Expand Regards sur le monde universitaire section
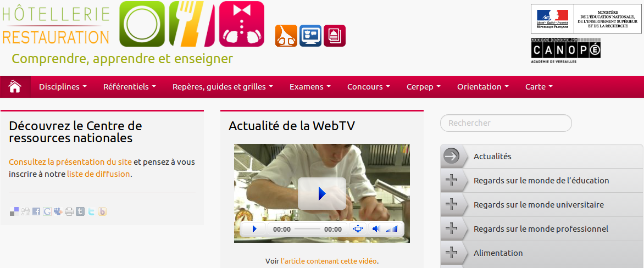Screen dimensions: 644x268 pos(542,204)
